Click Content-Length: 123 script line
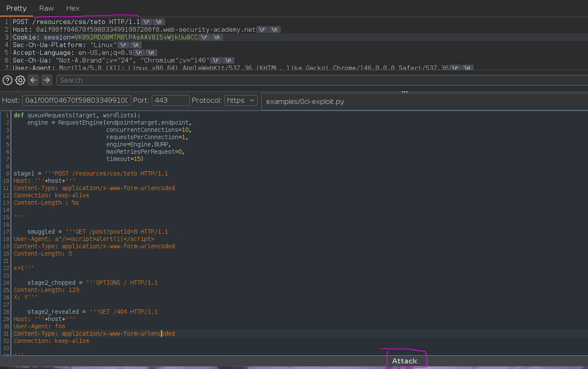The height and width of the screenshot is (369, 588). click(x=46, y=290)
